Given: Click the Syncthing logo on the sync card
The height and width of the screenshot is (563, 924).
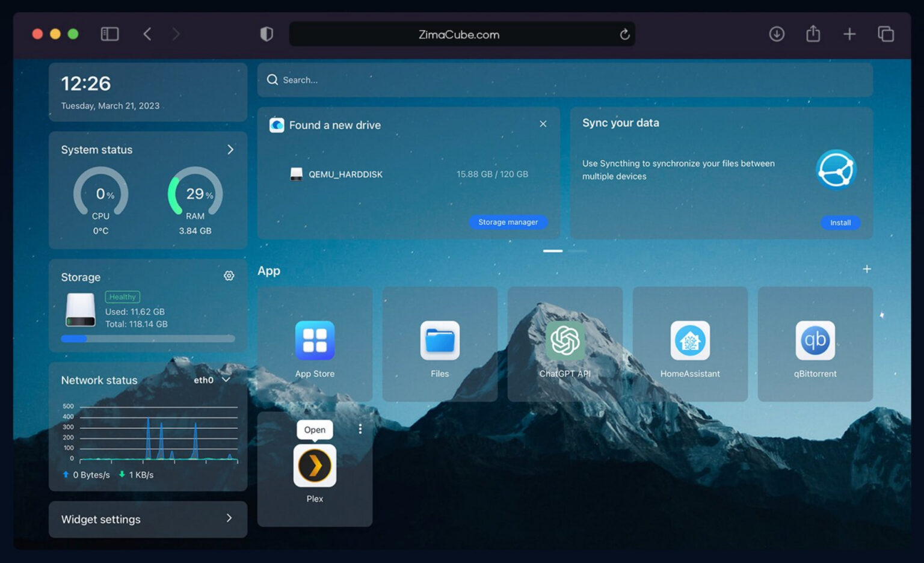Looking at the screenshot, I should 836,170.
